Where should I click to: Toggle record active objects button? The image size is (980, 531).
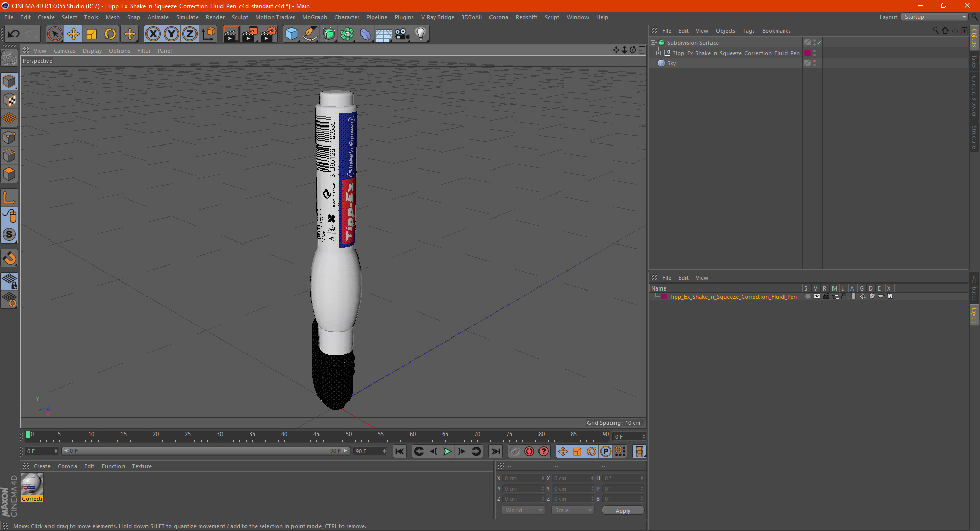514,451
